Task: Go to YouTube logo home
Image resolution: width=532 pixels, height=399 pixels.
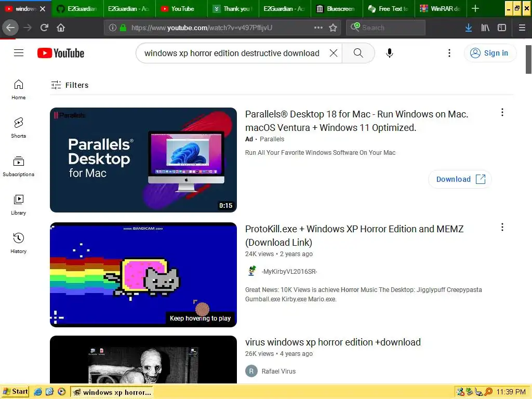Action: (61, 53)
